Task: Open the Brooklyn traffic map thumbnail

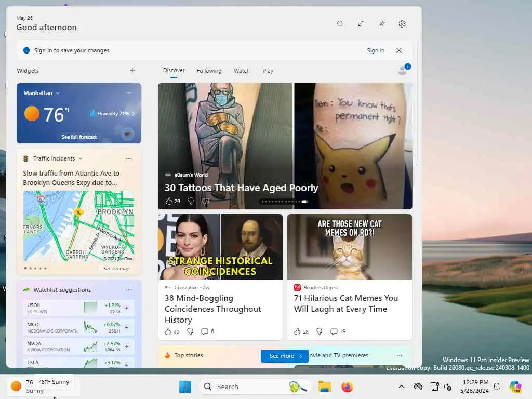Action: pyautogui.click(x=79, y=226)
